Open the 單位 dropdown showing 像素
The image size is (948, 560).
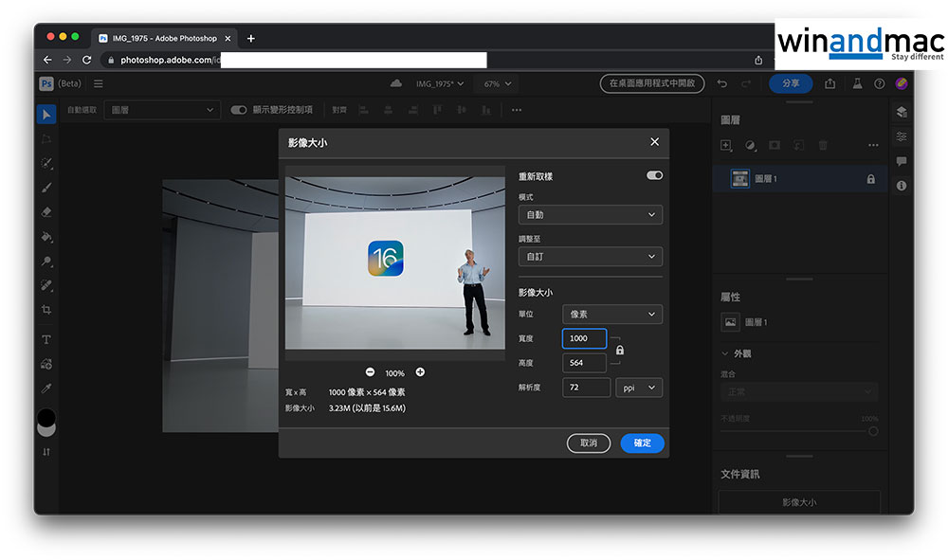coord(611,314)
